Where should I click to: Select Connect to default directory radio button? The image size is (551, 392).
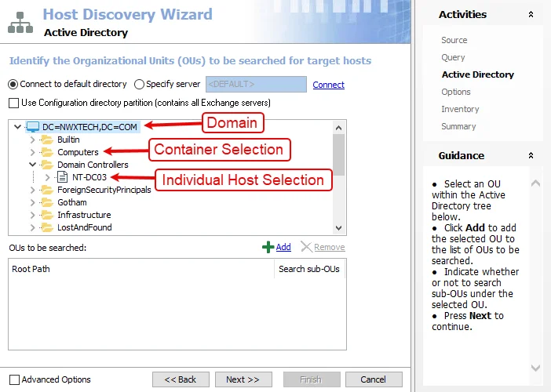(x=13, y=84)
